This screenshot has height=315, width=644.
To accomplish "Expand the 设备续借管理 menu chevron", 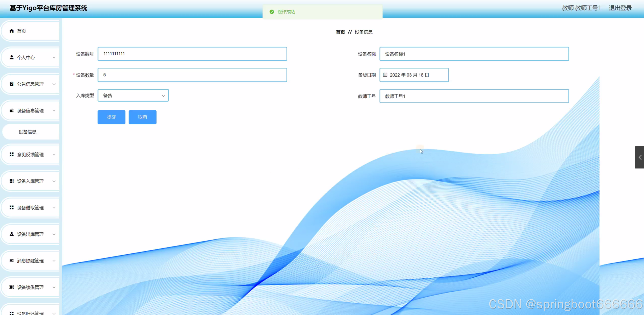I will (x=54, y=287).
